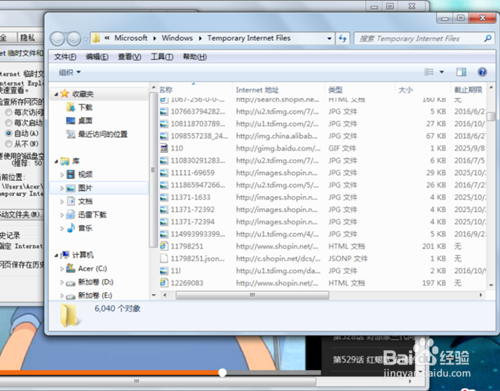This screenshot has height=391, width=500.
Task: Go forward with the Forward arrow button
Action: pos(74,39)
